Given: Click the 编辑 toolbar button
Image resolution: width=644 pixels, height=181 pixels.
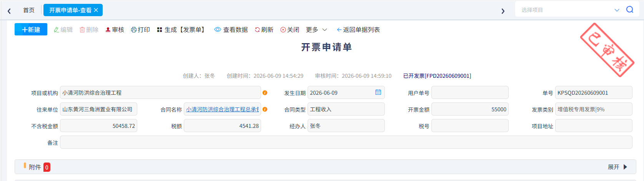Looking at the screenshot, I should (63, 30).
